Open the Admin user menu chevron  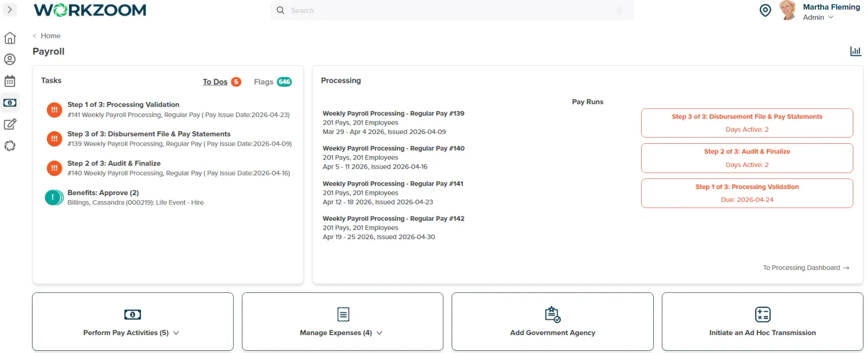(x=831, y=17)
